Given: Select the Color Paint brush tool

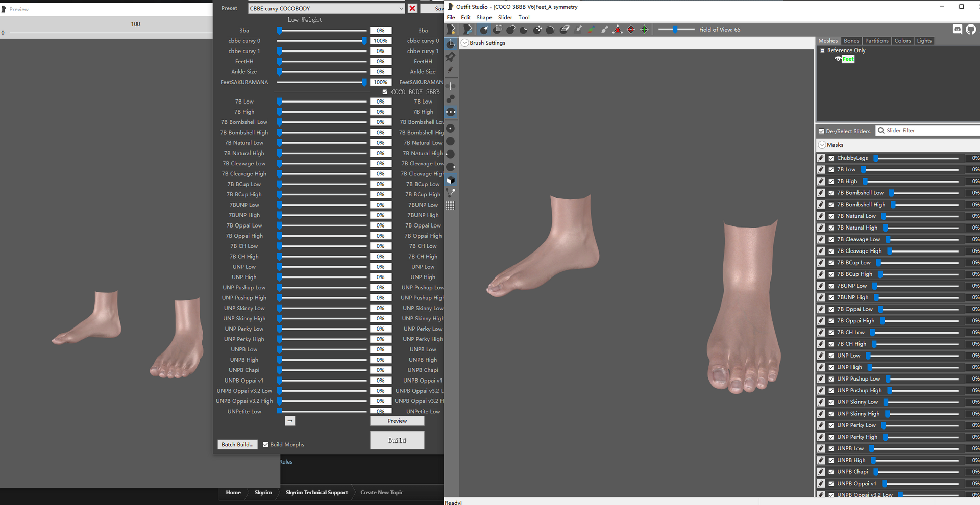Looking at the screenshot, I should [x=591, y=30].
